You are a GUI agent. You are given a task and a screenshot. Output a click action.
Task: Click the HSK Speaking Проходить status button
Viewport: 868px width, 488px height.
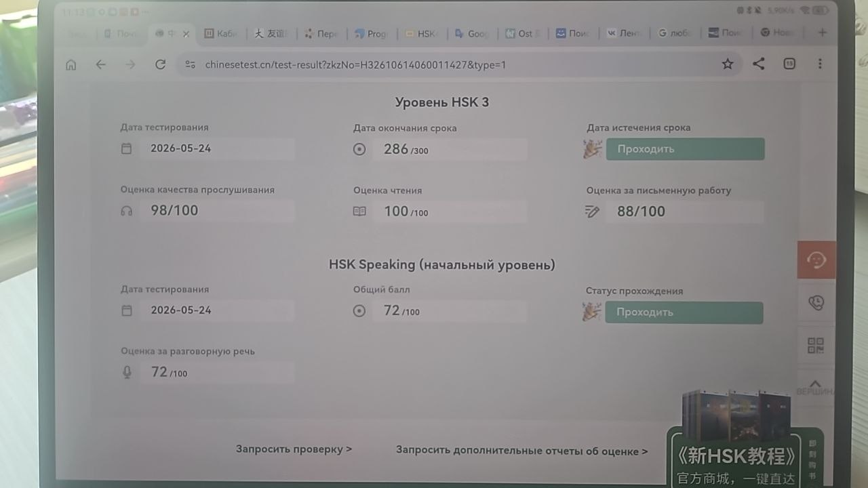(684, 312)
